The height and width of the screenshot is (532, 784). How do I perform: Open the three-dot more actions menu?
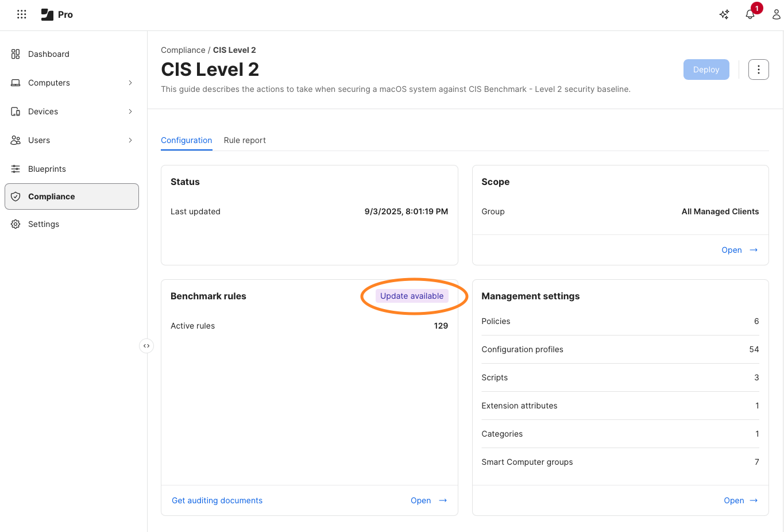pyautogui.click(x=758, y=70)
